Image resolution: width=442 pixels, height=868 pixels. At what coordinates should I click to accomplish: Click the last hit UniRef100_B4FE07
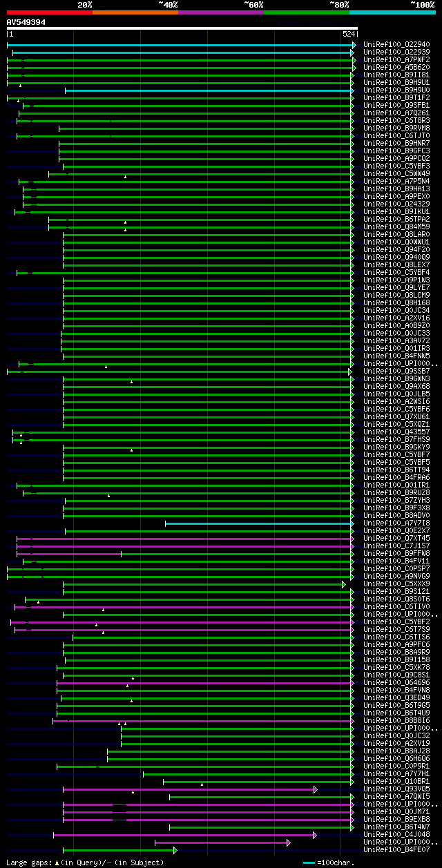(x=396, y=850)
